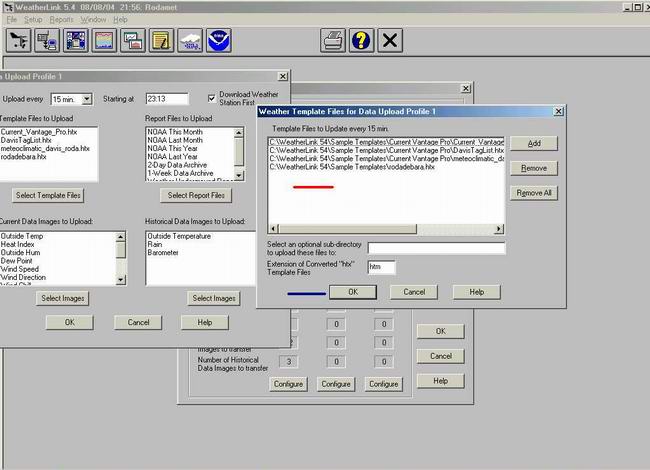Click the X exit toolbar icon

(390, 41)
